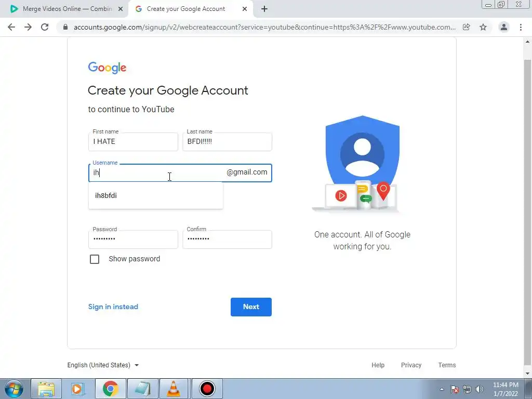Open VLC media player from the taskbar
This screenshot has height=399, width=532.
click(x=174, y=389)
